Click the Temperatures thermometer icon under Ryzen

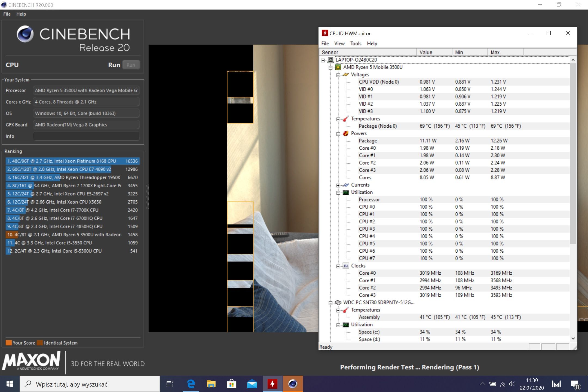point(346,119)
